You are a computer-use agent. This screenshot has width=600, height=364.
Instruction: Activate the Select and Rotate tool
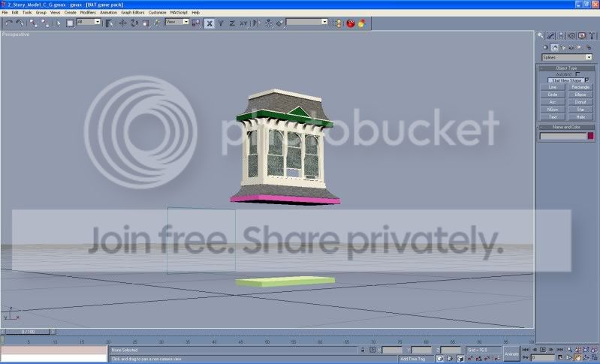(134, 23)
